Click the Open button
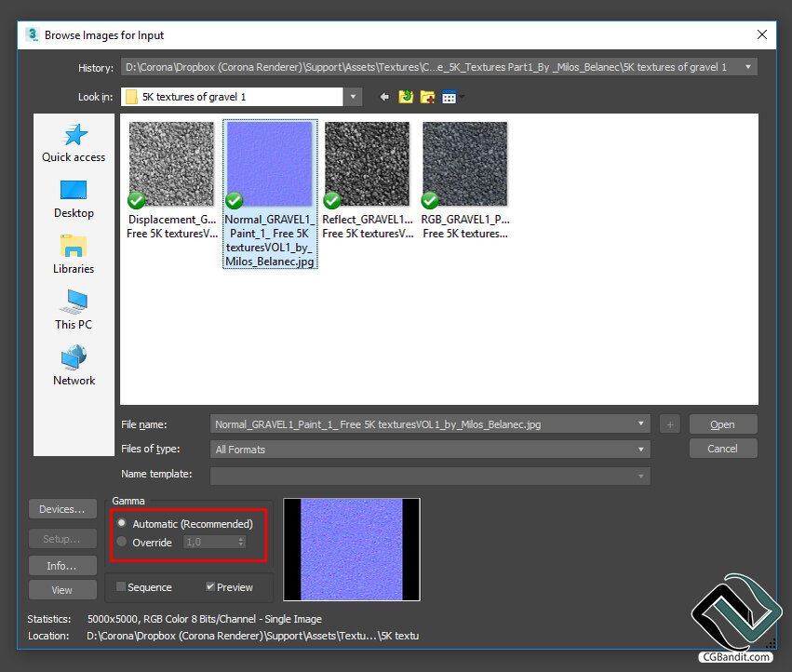Viewport: 792px width, 672px height. (x=723, y=424)
